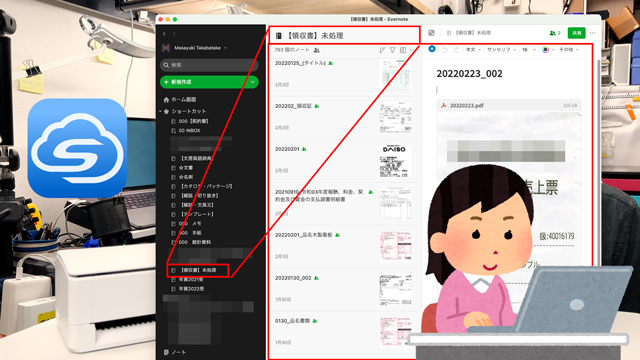This screenshot has width=640, height=360.
Task: Collapse the ショートカット section arrow
Action: coord(160,111)
